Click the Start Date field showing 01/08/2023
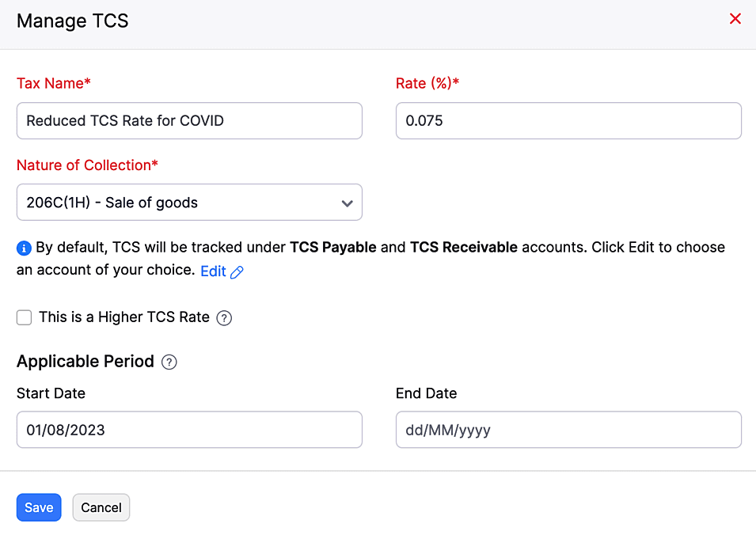This screenshot has width=756, height=535. [x=189, y=430]
